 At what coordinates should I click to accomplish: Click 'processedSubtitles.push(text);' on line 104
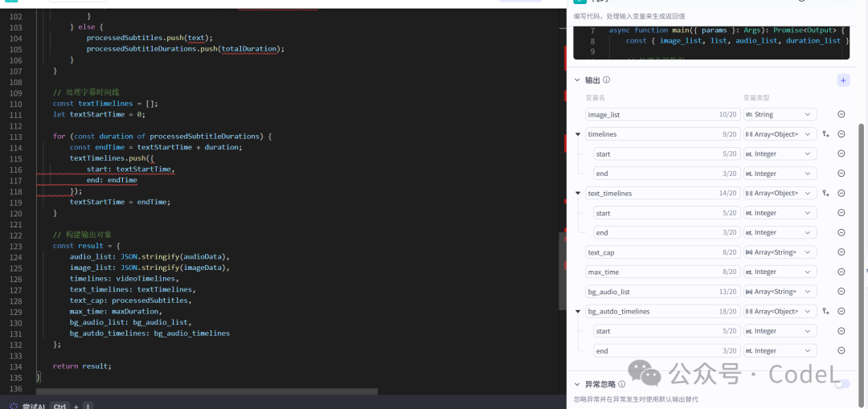pos(149,39)
